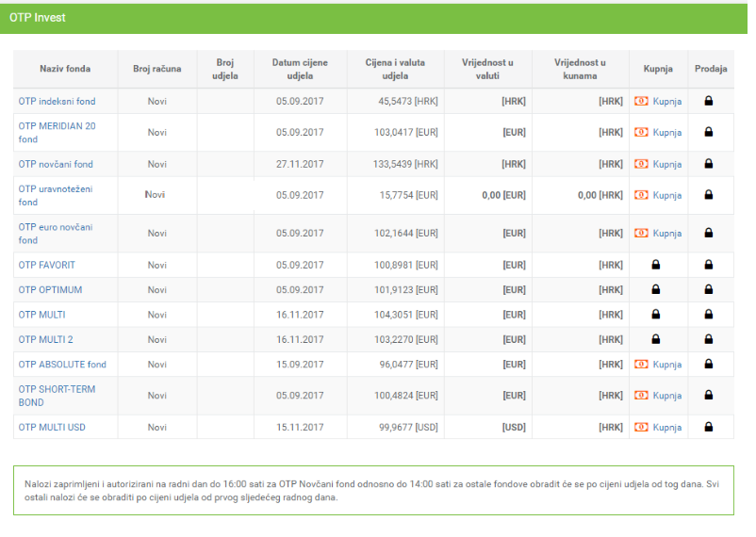Click the Prodaja lock for OTP SHORT-TERM BOND

click(709, 395)
